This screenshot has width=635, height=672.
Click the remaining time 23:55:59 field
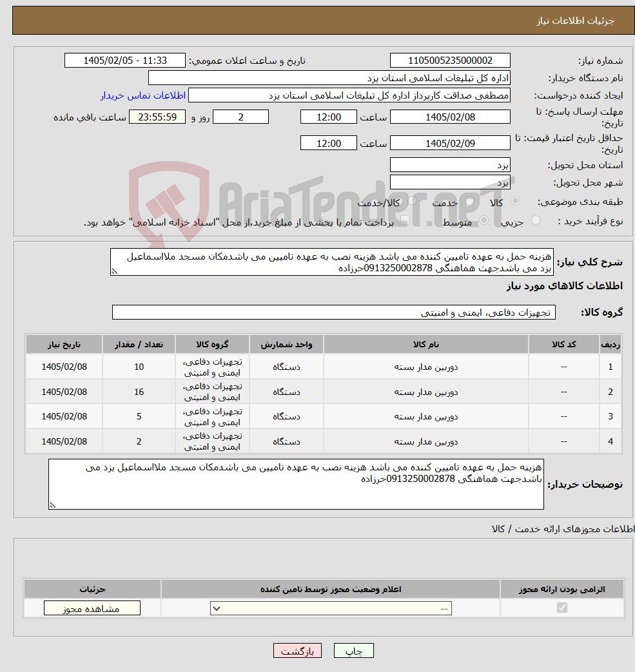click(157, 117)
